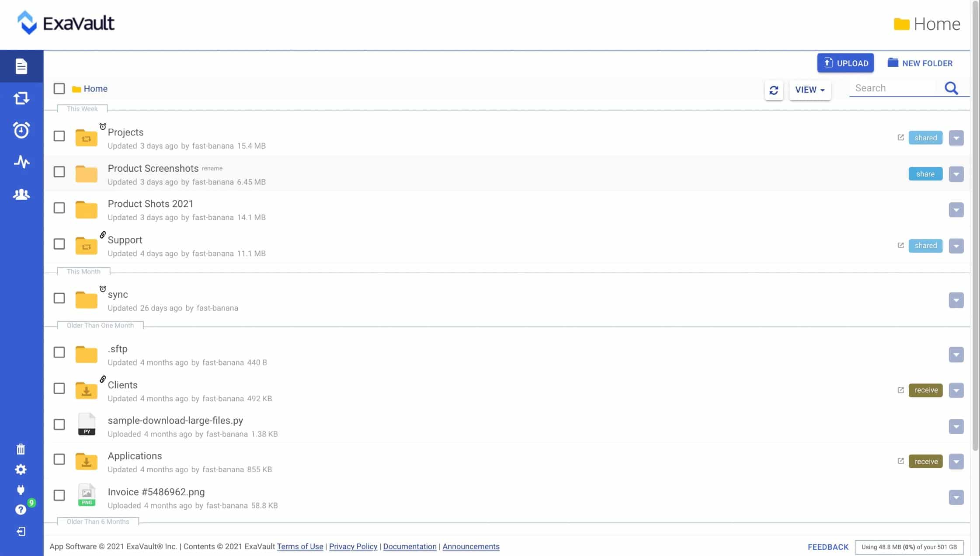Click the Search input field
Screen dimensions: 980x556
coord(899,87)
